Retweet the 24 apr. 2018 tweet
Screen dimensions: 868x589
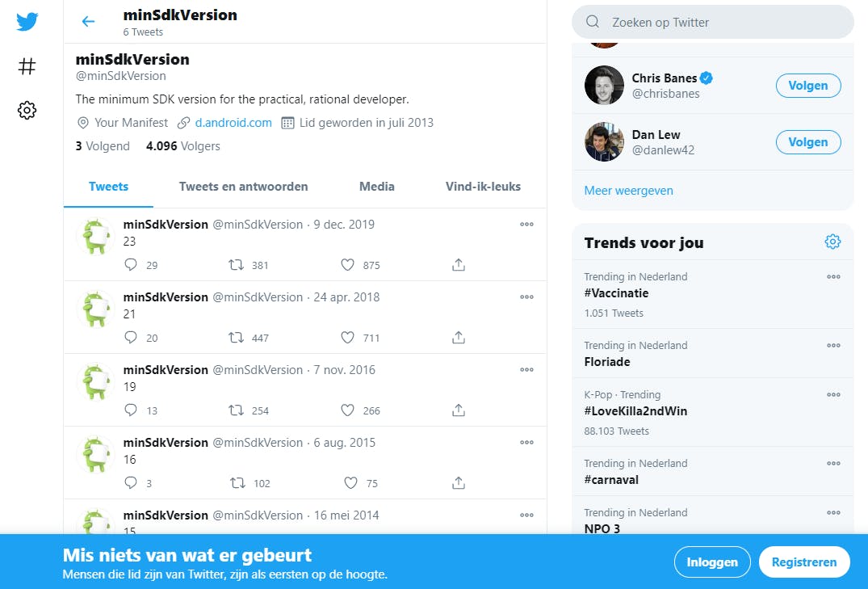pos(237,338)
